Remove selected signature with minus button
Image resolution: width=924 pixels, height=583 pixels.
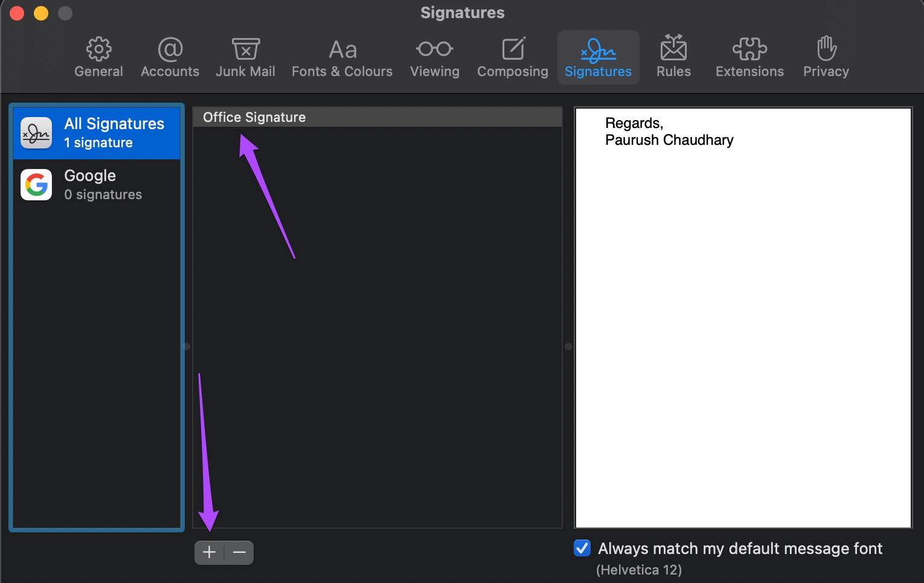pyautogui.click(x=239, y=552)
